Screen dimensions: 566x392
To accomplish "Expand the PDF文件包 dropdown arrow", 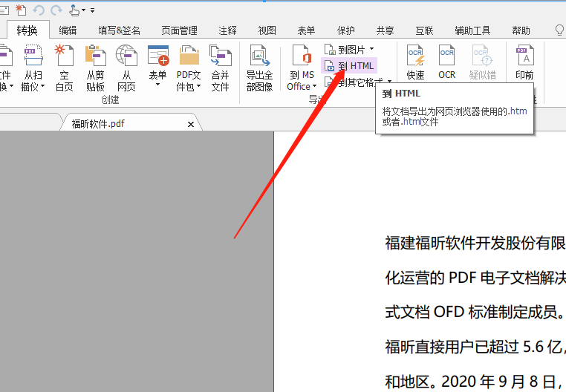I will [x=198, y=86].
